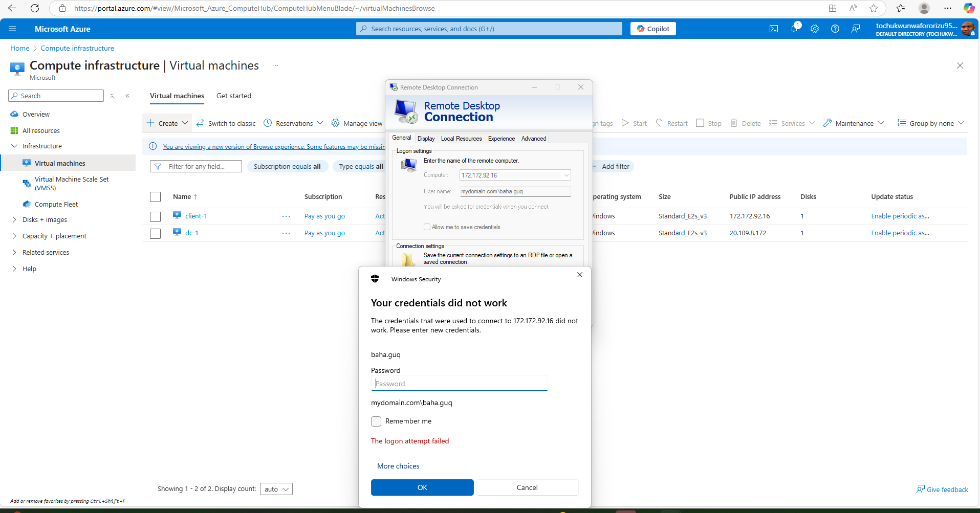Screen dimensions: 980x513
Task: Open Overview in the left menu
Action: (36, 114)
